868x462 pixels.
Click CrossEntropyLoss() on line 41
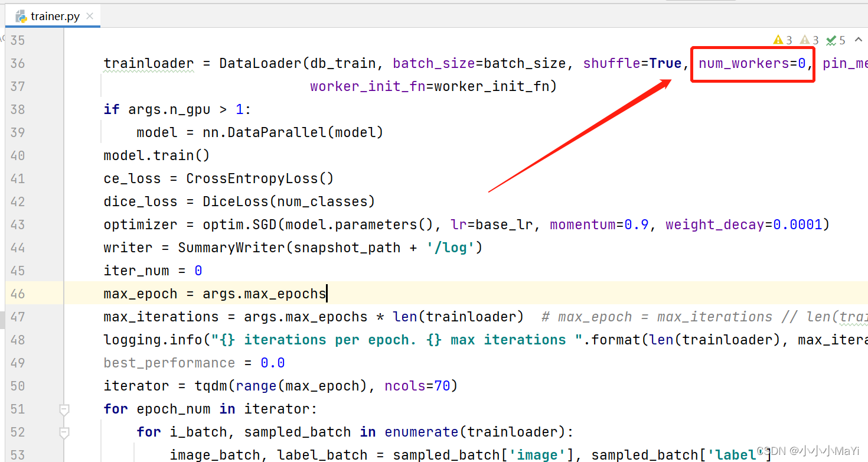click(260, 178)
